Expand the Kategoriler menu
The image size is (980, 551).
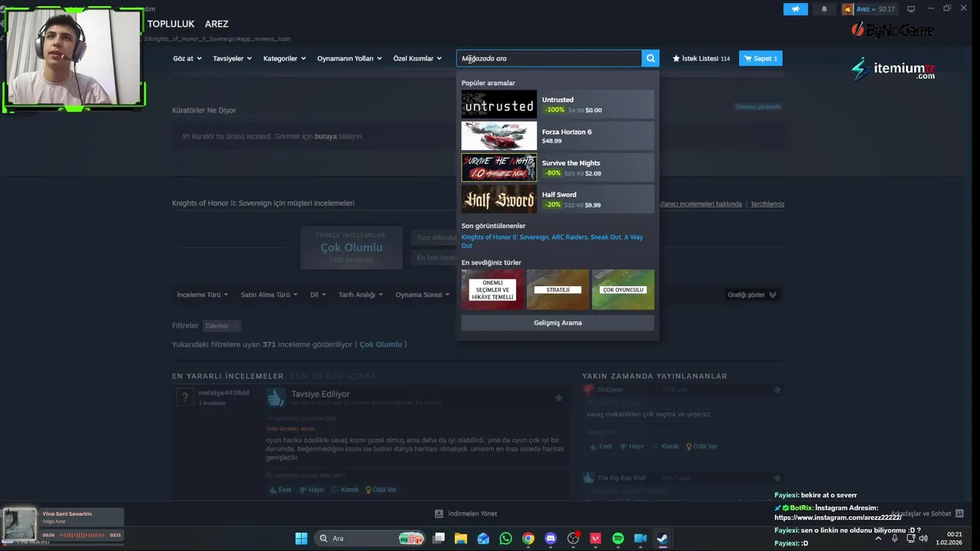coord(285,58)
